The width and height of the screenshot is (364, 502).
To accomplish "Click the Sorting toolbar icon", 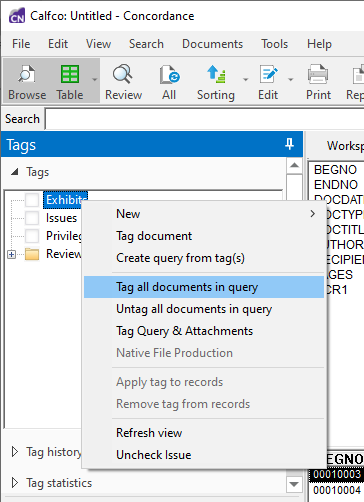I will [216, 81].
